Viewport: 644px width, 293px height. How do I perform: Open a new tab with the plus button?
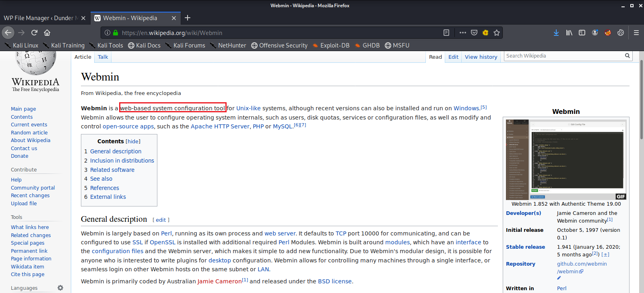188,18
